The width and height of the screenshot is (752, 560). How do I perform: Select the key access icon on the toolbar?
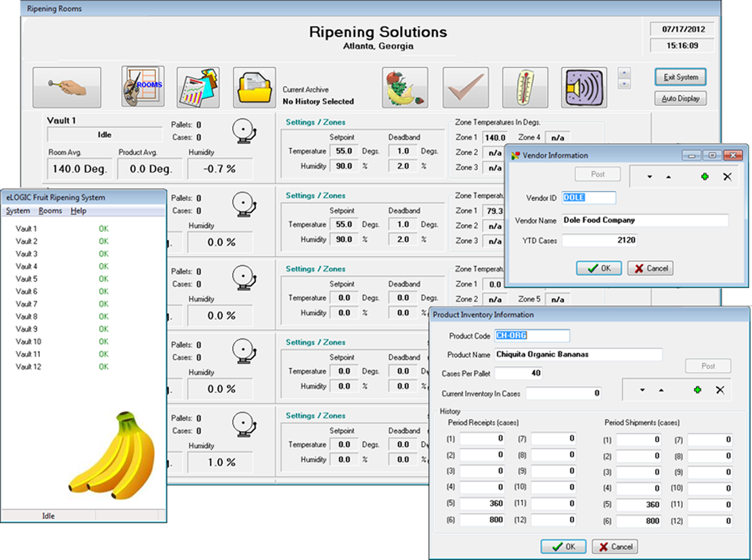pyautogui.click(x=66, y=87)
